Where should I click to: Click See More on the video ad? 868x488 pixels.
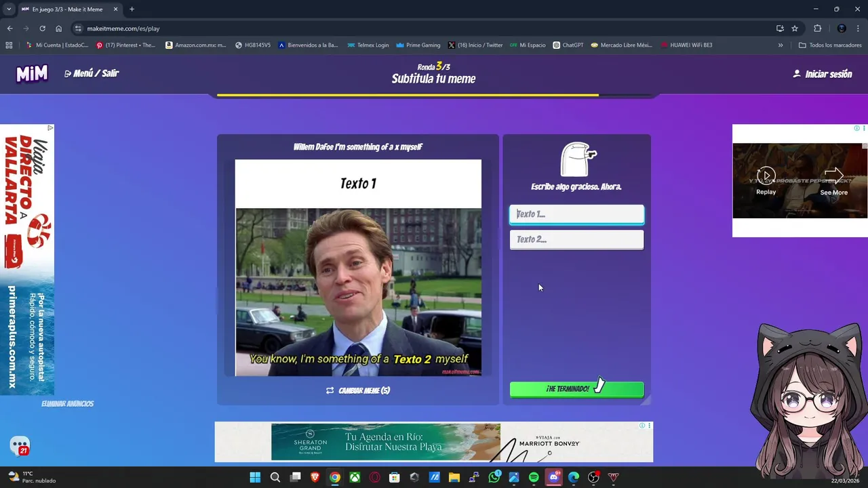[x=833, y=182]
